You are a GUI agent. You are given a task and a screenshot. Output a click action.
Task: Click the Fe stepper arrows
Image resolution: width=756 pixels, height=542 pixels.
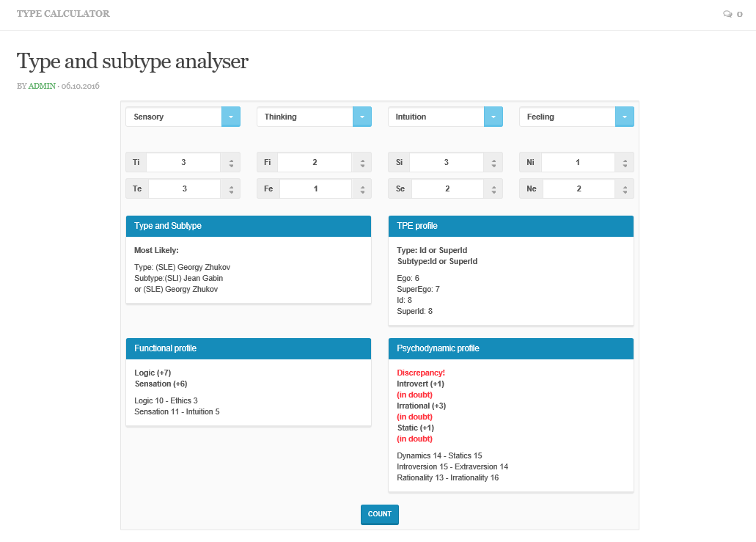coord(362,189)
